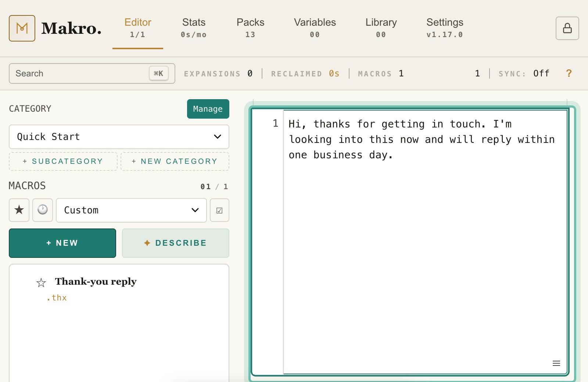Open the Custom sort order dropdown
588x382 pixels.
coord(131,210)
